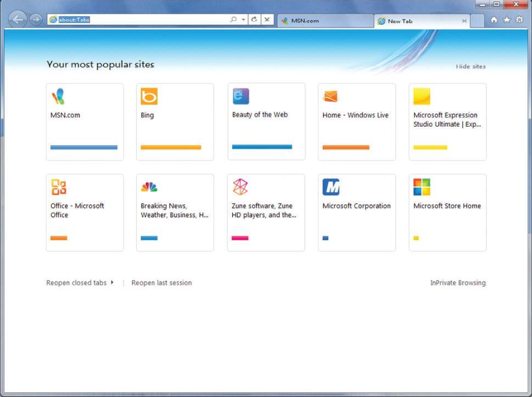Click the Forward navigation arrow
The image size is (532, 397).
[x=36, y=20]
